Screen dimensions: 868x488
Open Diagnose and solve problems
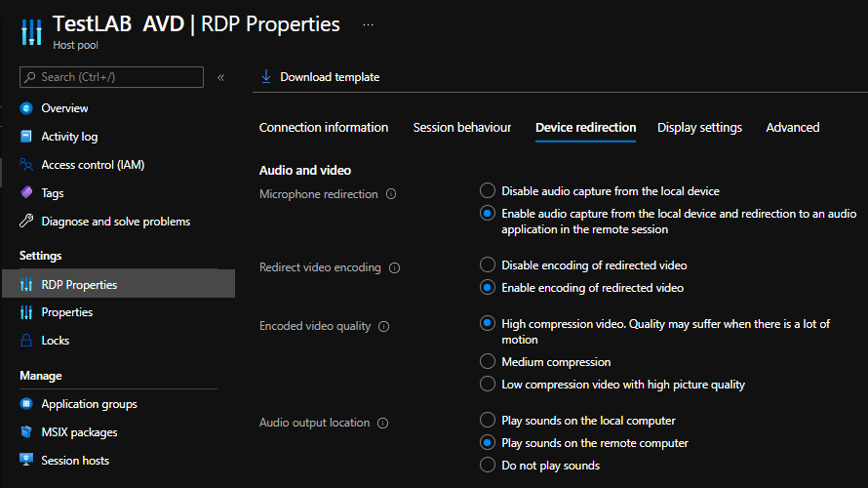116,222
